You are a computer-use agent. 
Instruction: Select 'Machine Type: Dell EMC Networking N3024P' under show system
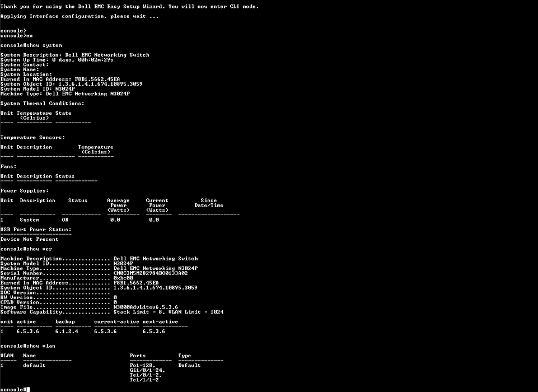[65, 94]
